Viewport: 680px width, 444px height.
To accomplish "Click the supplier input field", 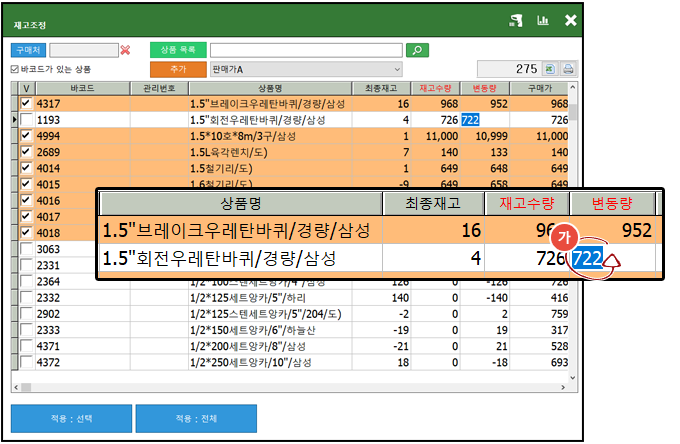I will 84,50.
